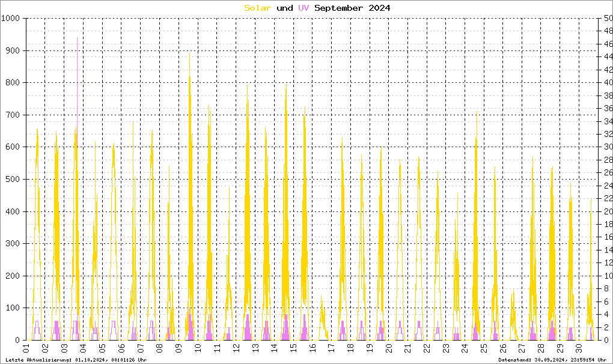Select the day 30 label on the x-axis
The width and height of the screenshot is (613, 364).
tap(578, 348)
